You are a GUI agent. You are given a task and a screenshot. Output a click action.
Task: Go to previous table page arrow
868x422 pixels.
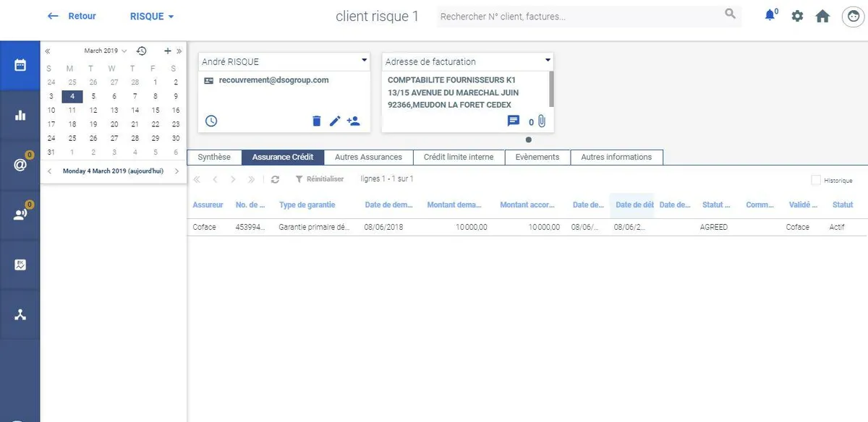[215, 179]
